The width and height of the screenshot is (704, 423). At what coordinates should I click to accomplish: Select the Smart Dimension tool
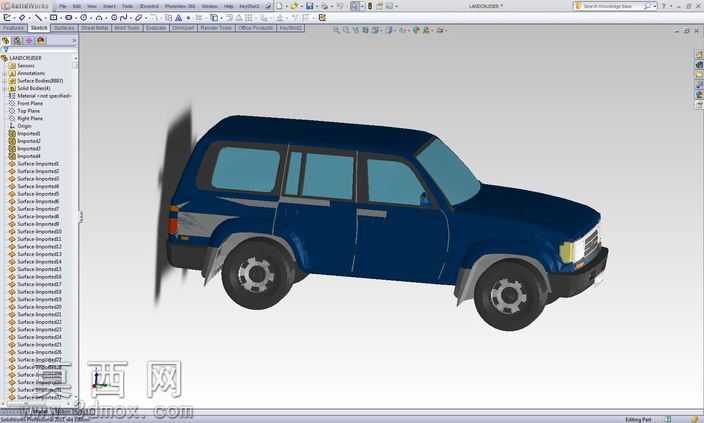point(22,18)
